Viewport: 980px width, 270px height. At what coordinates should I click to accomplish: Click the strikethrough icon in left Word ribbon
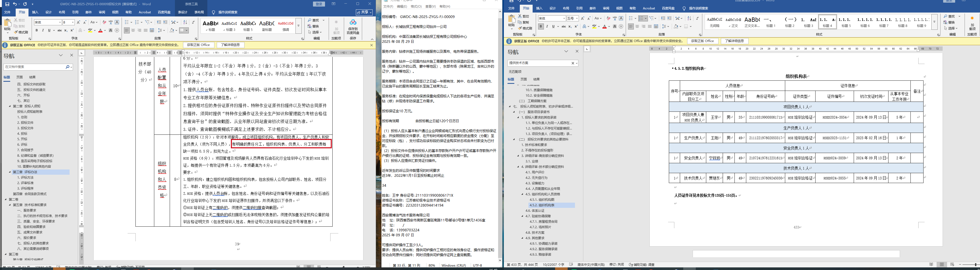pos(59,30)
